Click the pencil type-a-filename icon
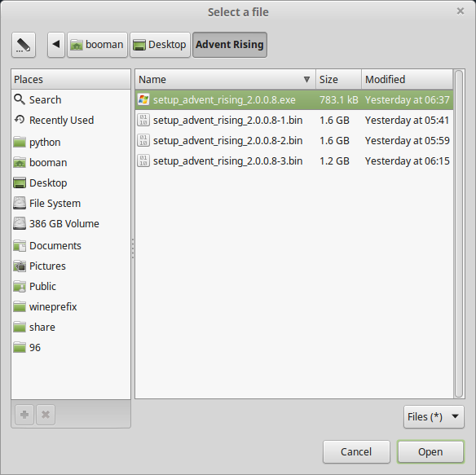 (x=24, y=45)
